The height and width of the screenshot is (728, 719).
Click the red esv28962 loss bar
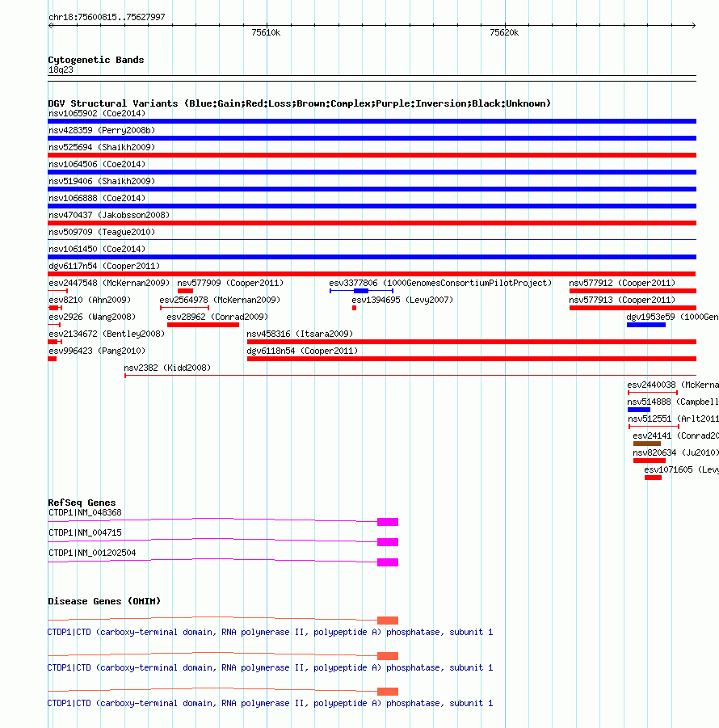tap(204, 325)
